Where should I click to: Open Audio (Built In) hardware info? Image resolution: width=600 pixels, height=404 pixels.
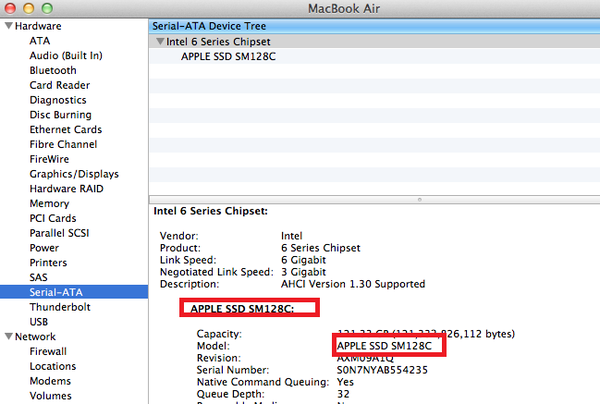coord(66,56)
